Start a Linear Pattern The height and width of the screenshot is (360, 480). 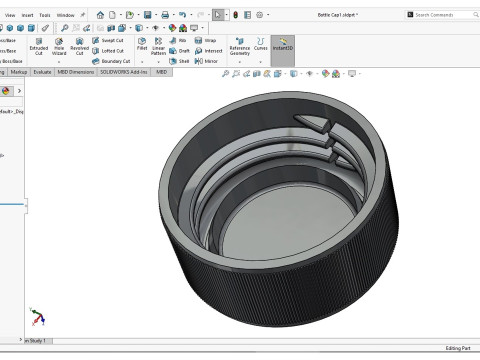click(x=158, y=46)
